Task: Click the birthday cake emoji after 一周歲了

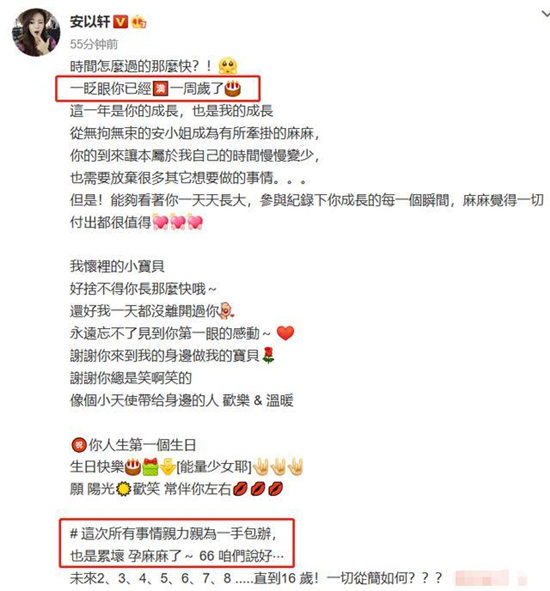Action: 233,89
